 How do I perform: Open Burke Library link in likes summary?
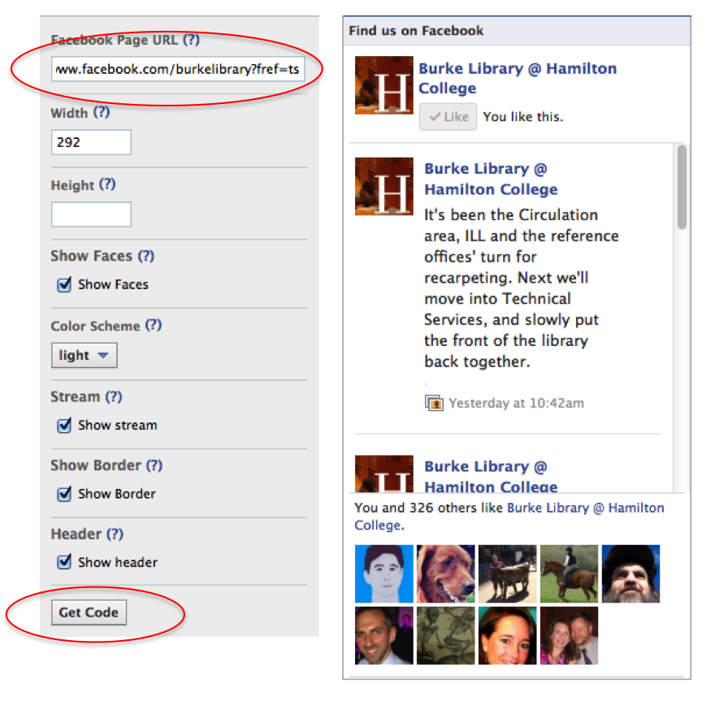coord(509,517)
